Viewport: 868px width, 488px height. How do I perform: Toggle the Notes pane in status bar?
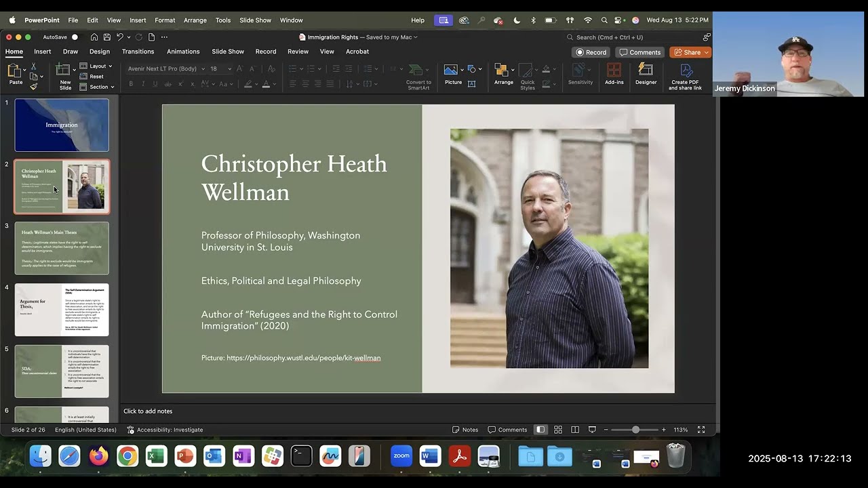[465, 430]
